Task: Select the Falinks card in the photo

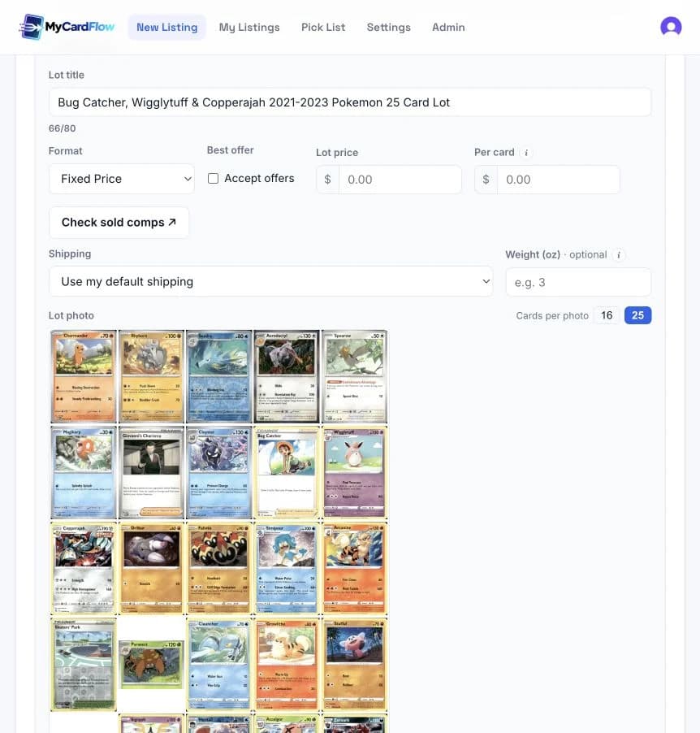Action: tap(218, 568)
